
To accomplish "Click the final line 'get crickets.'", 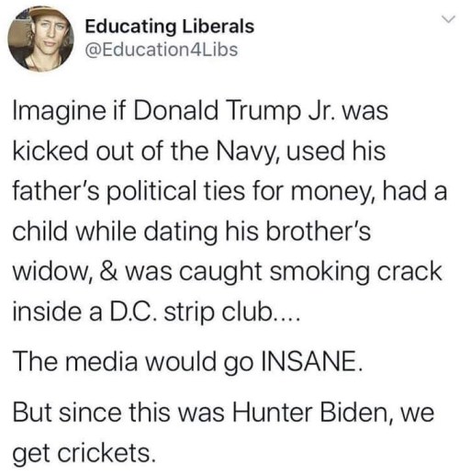I will point(84,453).
